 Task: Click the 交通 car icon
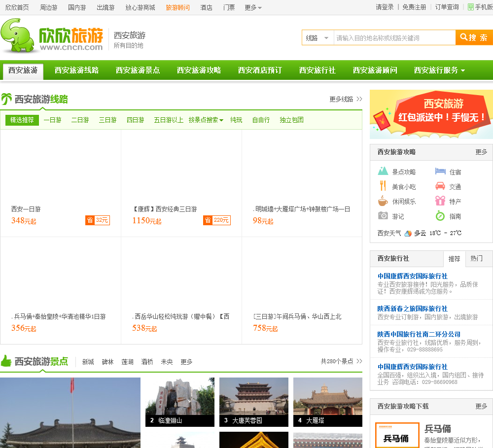tap(440, 186)
